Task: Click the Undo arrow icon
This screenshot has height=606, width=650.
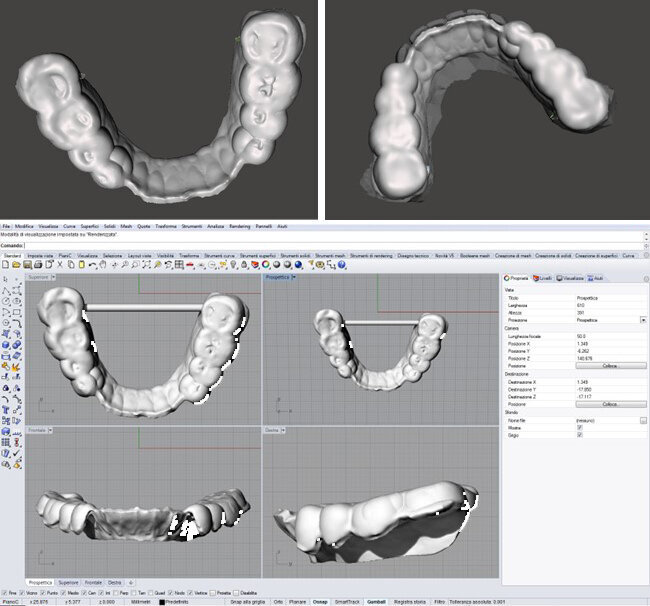Action: (x=93, y=263)
